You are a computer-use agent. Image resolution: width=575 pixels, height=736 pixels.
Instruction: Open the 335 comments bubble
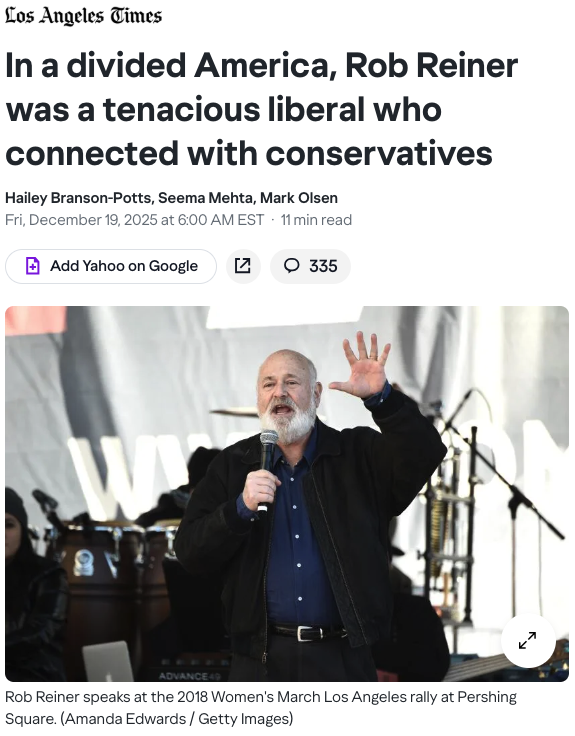(310, 266)
